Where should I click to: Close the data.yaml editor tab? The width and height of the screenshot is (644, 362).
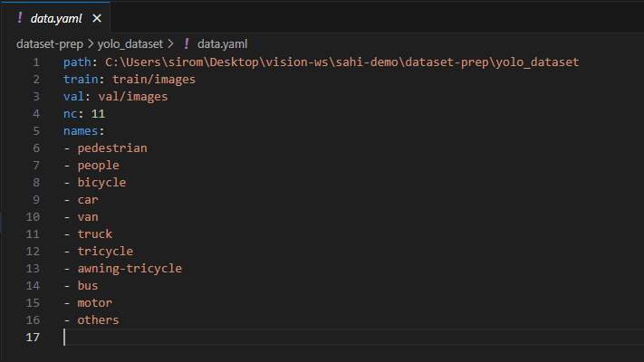(97, 18)
